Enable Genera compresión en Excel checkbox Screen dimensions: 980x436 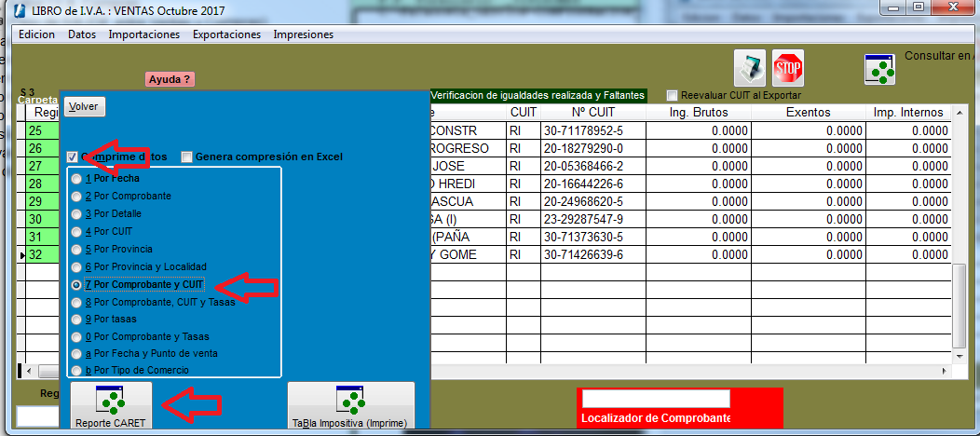click(187, 157)
